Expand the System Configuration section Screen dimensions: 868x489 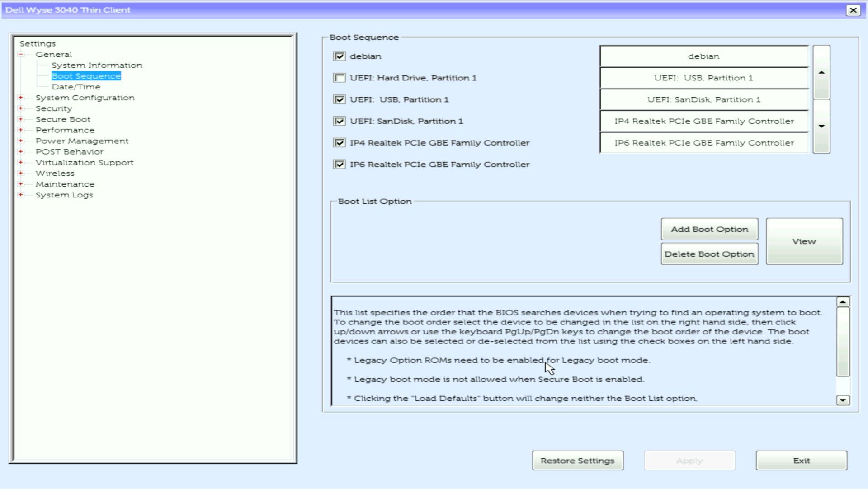[21, 98]
